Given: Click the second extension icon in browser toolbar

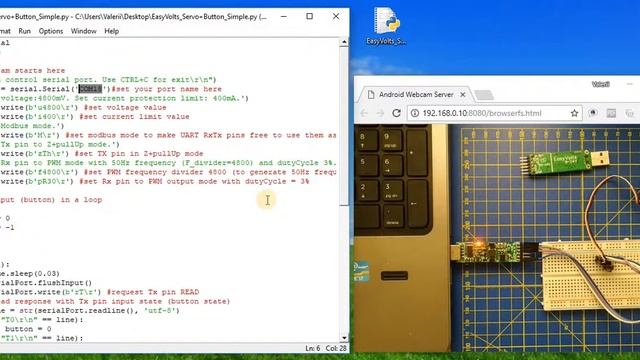Looking at the screenshot, I should [x=611, y=113].
